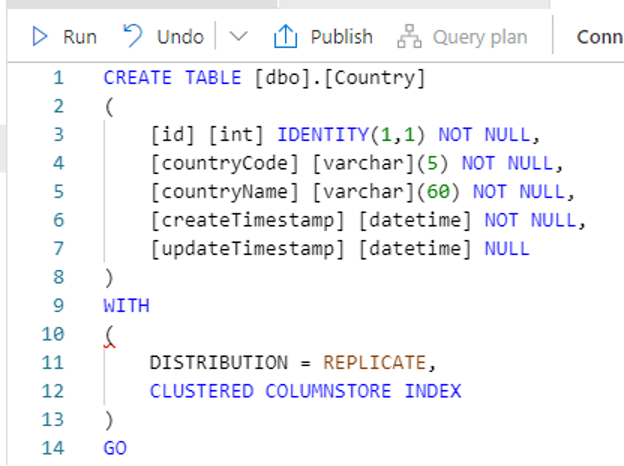Click the CREATE keyword on line 1
The height and width of the screenshot is (466, 624).
[x=138, y=78]
